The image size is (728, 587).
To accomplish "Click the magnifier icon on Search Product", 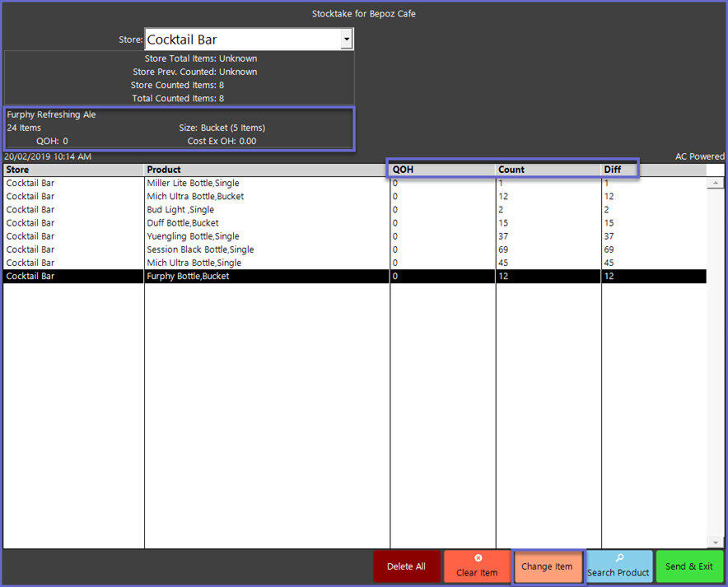I will click(x=619, y=557).
